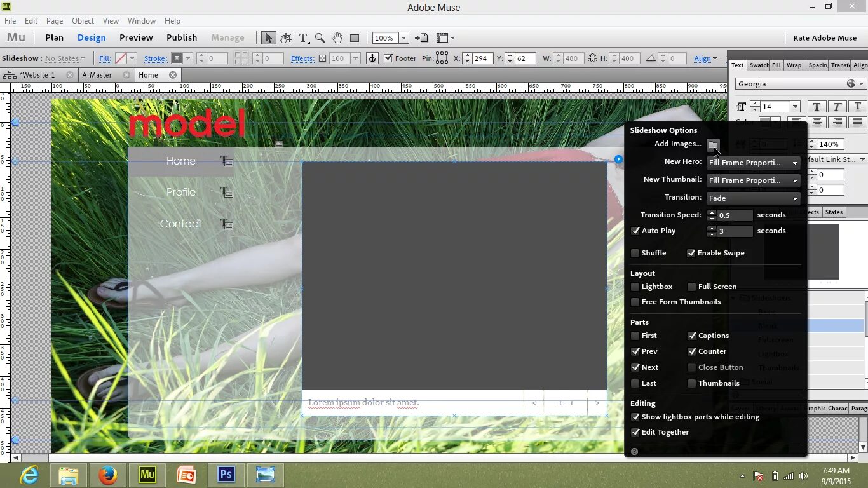Select the Selection arrow tool
Viewport: 868px width, 488px height.
268,38
